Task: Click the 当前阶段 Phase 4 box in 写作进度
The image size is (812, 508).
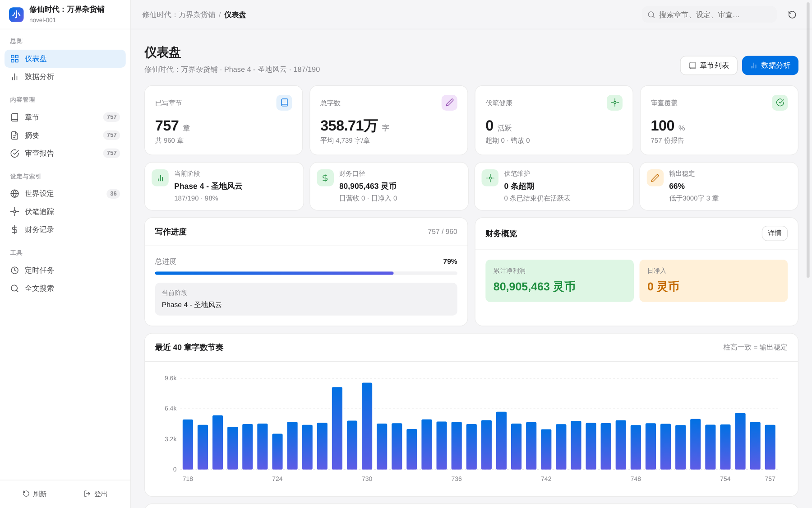Action: 306,299
